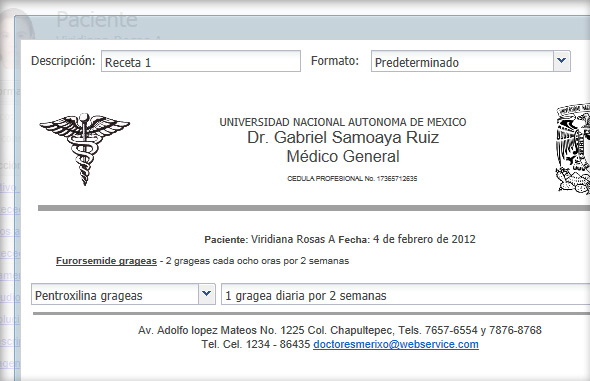Image resolution: width=590 pixels, height=381 pixels.
Task: Click the 'Médico General' title text
Action: (343, 156)
